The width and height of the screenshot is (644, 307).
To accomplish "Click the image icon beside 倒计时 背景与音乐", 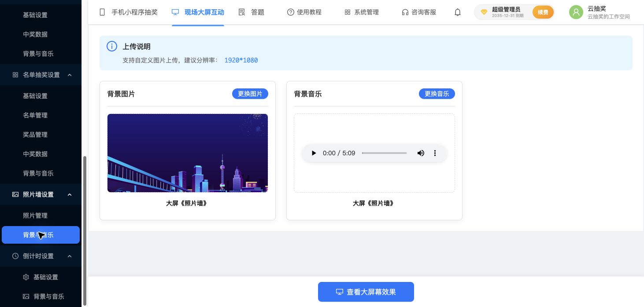I will [x=26, y=296].
